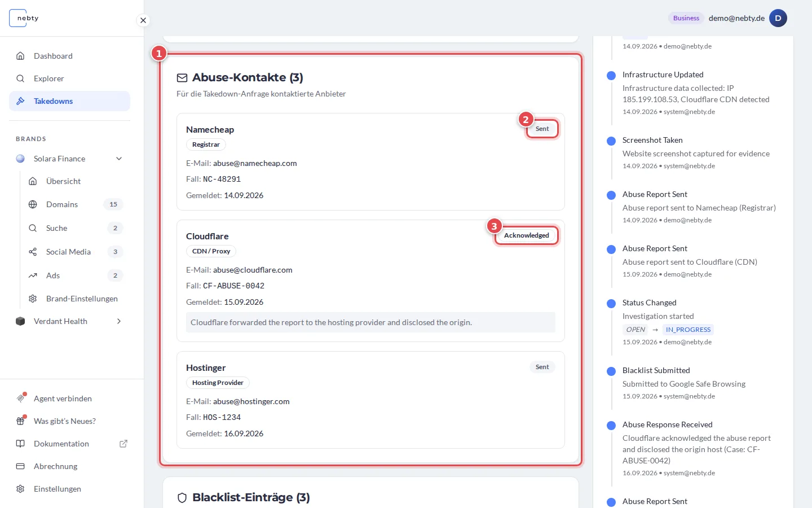Click the Hosting Provider tag
Screen dimensions: 812x508
point(218,383)
